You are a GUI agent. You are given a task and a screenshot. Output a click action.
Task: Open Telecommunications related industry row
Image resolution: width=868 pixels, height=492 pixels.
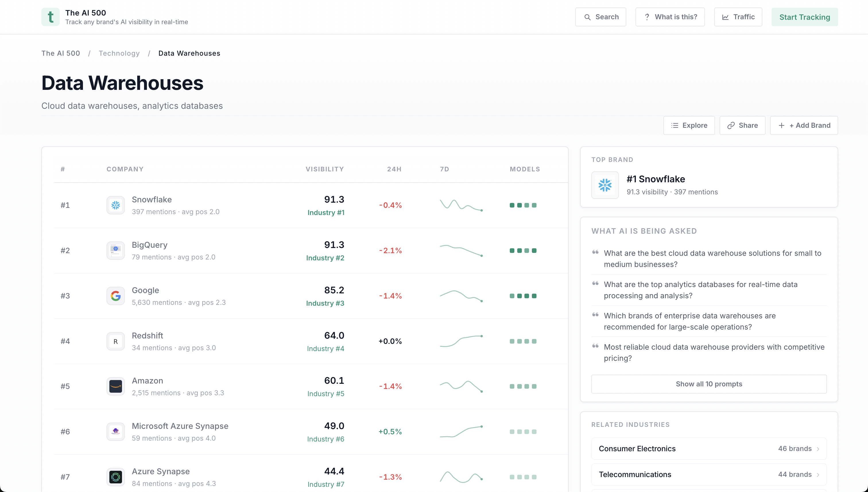[x=708, y=474]
